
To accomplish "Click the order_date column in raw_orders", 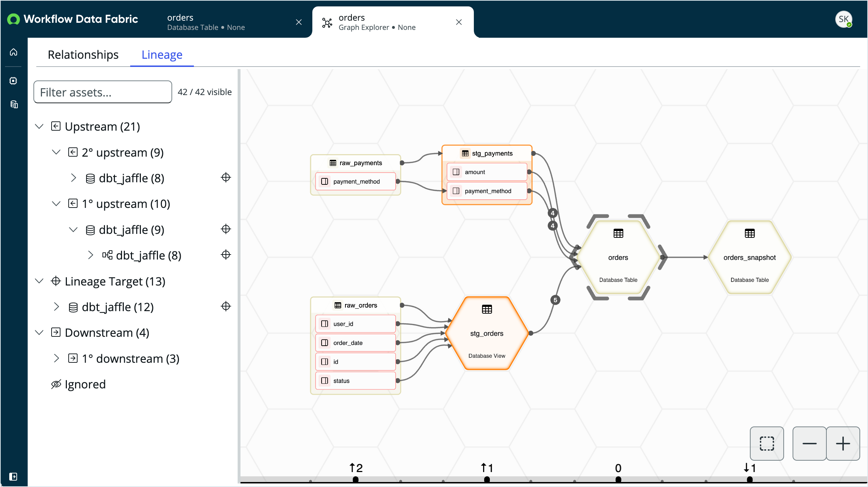I will tap(355, 343).
